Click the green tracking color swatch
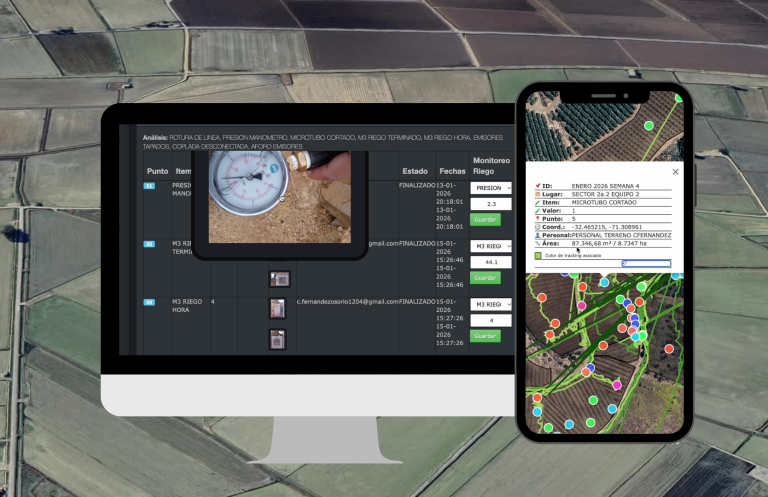This screenshot has height=497, width=768. coord(538,255)
